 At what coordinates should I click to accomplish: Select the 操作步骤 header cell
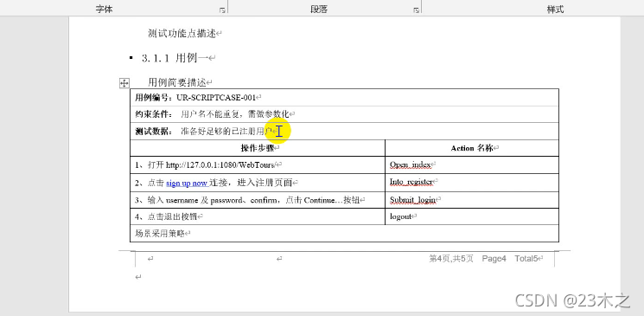tap(258, 148)
